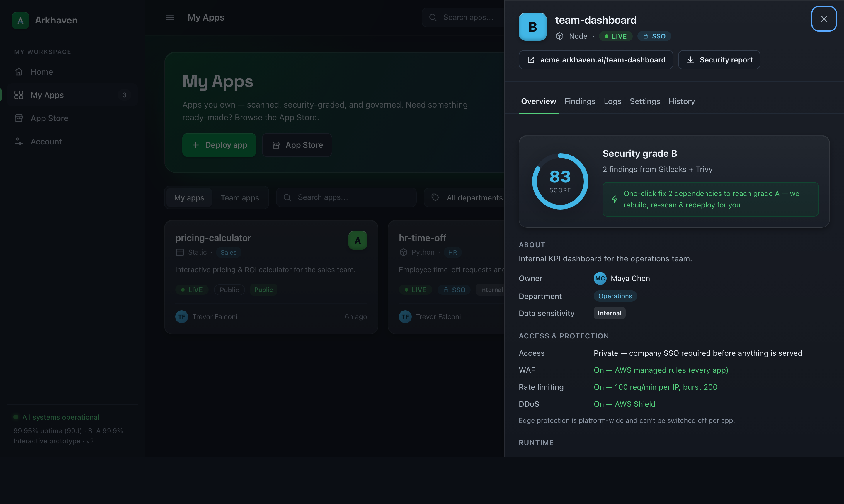This screenshot has width=844, height=504.
Task: Toggle the hamburger menu icon
Action: [170, 17]
